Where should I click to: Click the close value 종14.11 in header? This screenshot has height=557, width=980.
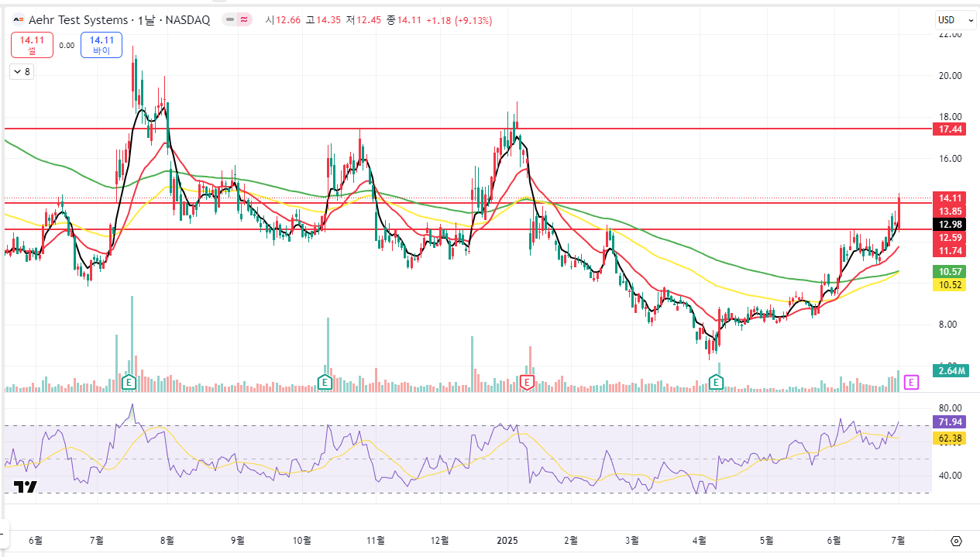click(x=404, y=20)
